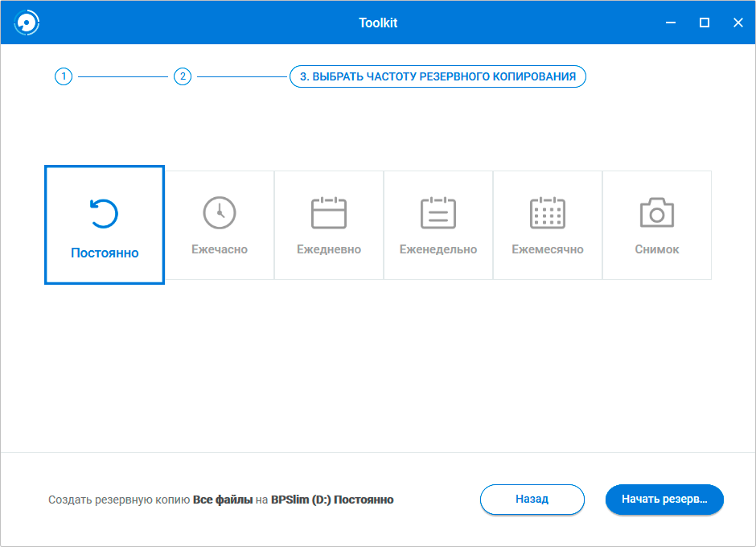Minimize the Toolkit window
This screenshot has height=547, width=756.
(x=671, y=23)
